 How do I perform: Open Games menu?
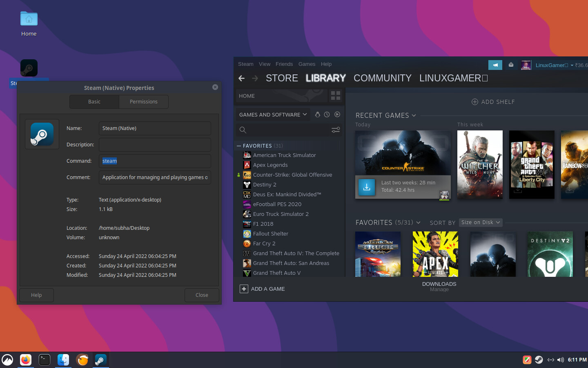tap(307, 64)
